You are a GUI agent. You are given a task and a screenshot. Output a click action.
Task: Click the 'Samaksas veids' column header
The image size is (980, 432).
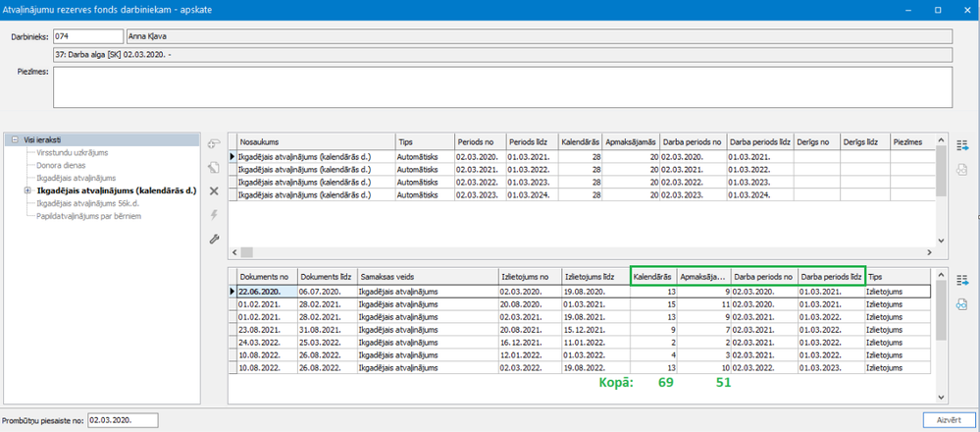427,277
